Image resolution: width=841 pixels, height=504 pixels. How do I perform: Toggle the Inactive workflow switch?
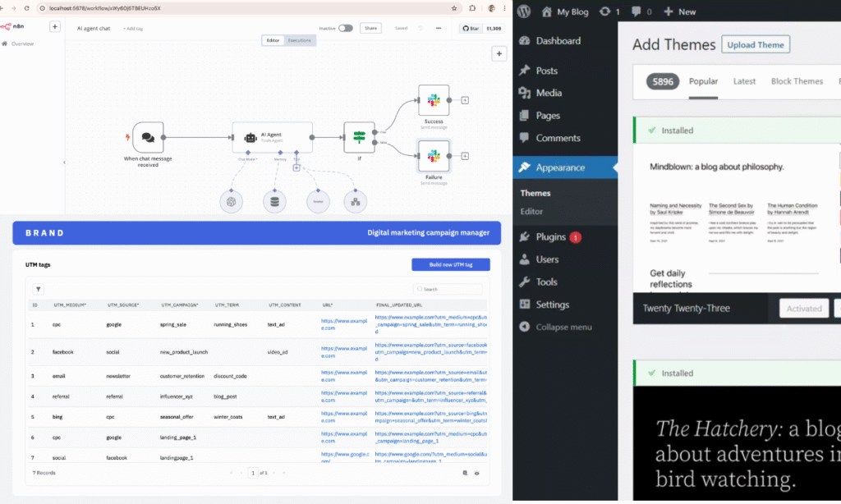(346, 28)
